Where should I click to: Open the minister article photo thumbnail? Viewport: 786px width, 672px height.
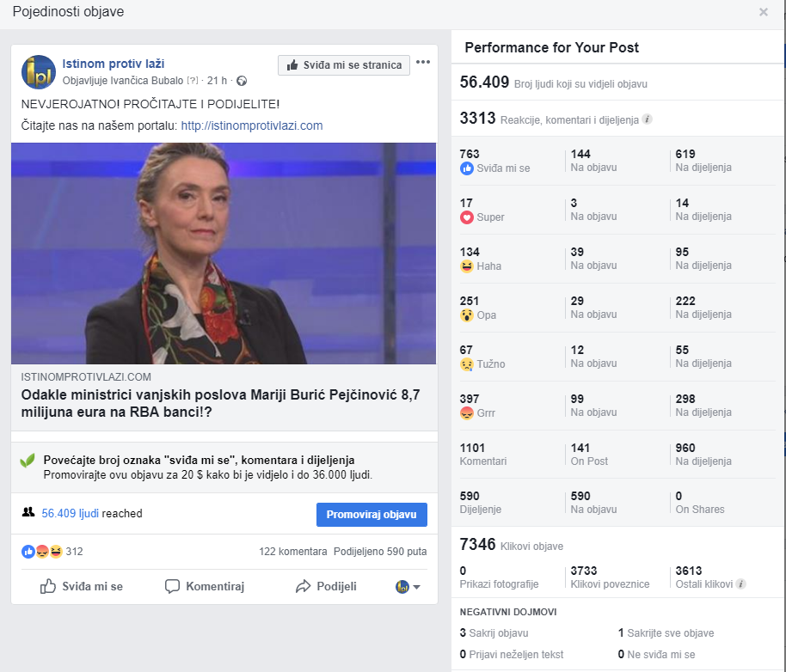224,254
